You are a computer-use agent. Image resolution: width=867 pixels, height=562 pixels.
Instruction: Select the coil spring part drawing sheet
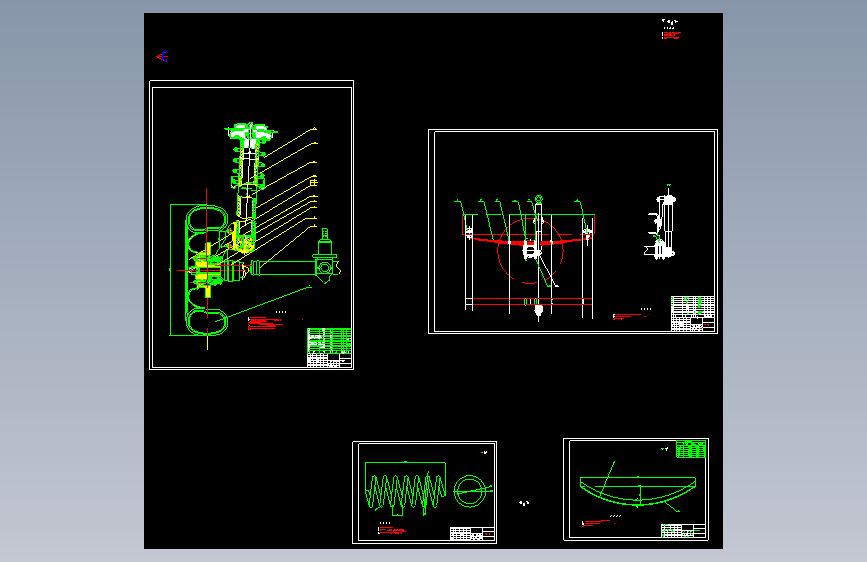[x=425, y=492]
